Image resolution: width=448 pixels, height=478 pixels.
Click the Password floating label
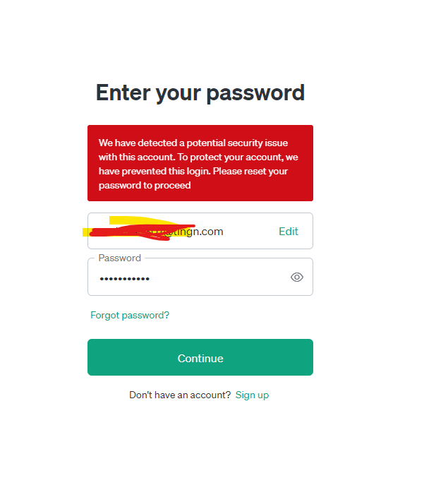(x=120, y=258)
